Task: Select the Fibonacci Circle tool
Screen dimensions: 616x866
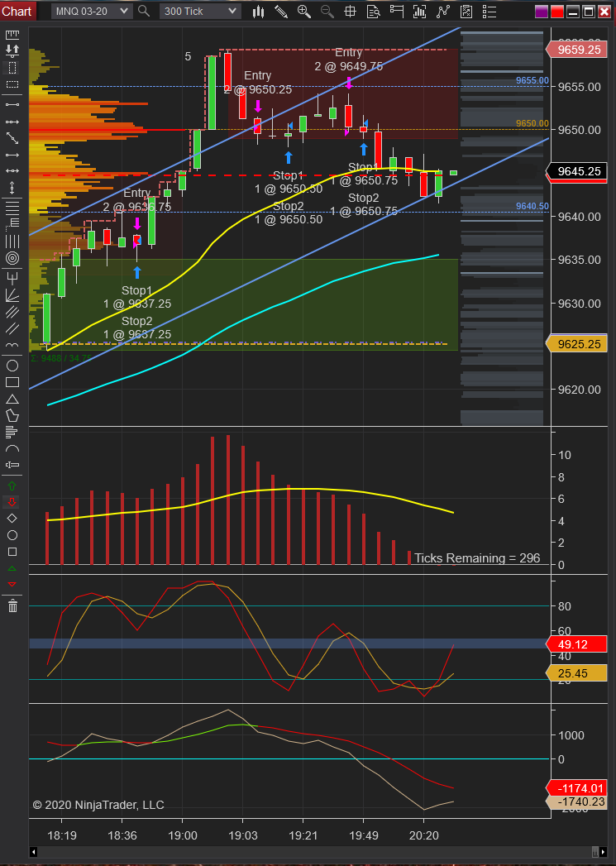Action: 12,258
